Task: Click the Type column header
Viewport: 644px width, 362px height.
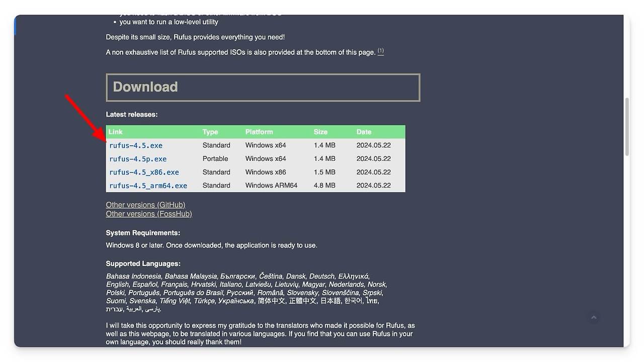Action: [x=210, y=132]
